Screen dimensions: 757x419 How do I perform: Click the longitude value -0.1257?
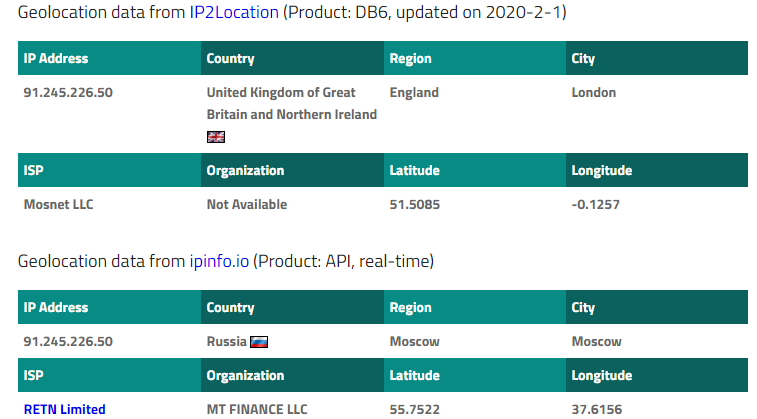[x=596, y=204]
